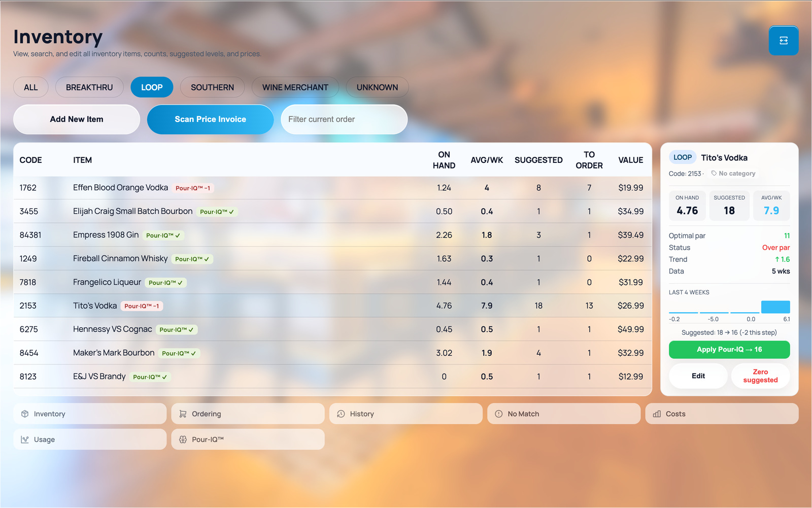
Task: Click Pour-IQ check badge on Elijah Craig row
Action: [217, 212]
